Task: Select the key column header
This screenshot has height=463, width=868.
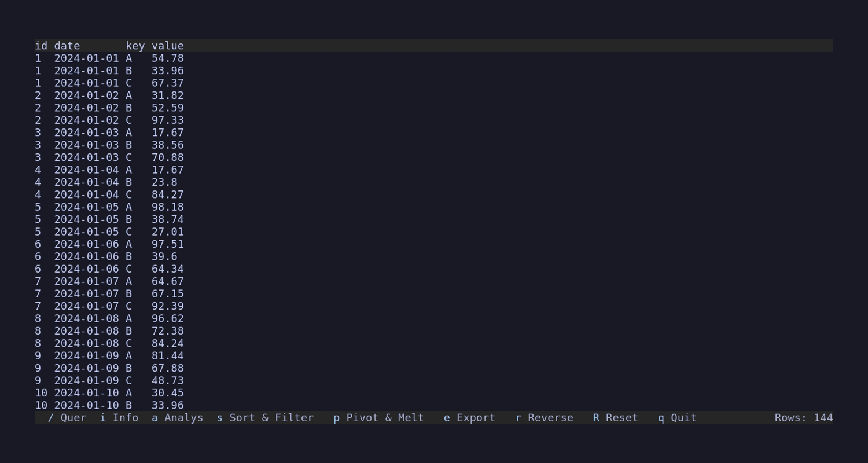Action: point(135,46)
